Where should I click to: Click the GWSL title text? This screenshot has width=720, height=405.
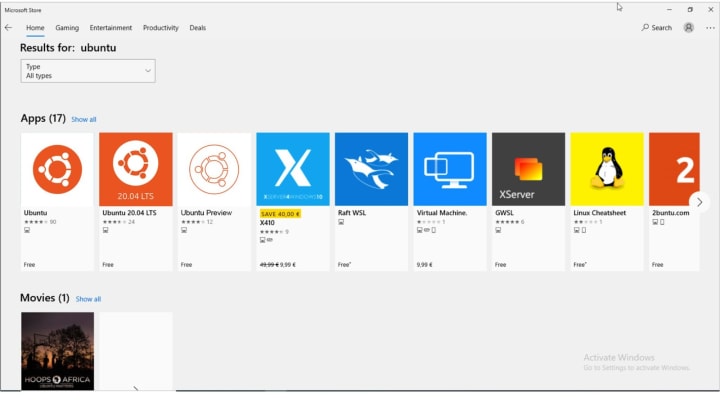504,213
